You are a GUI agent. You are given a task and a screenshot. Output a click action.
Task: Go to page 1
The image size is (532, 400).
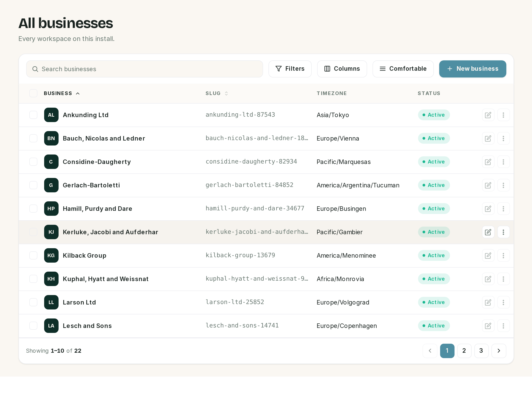(447, 351)
